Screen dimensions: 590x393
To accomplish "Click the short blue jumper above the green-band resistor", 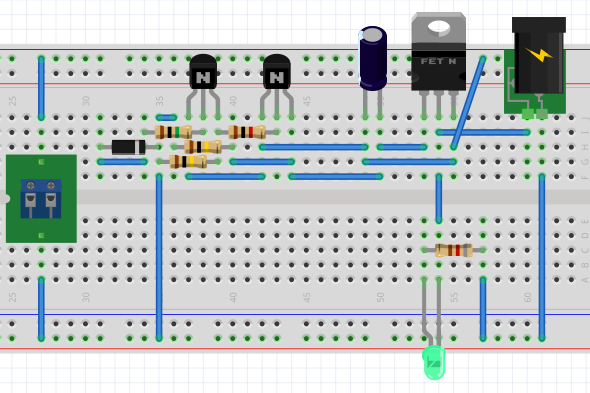I will (166, 118).
